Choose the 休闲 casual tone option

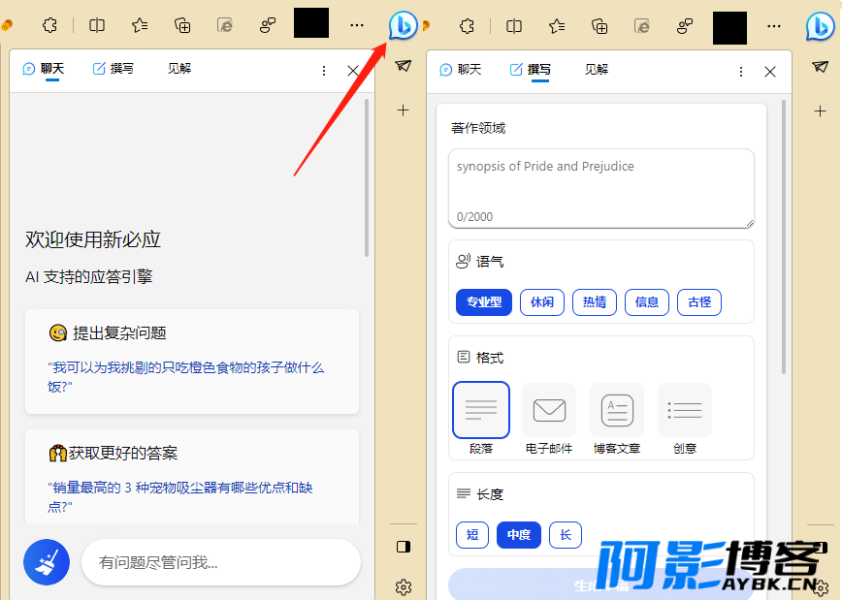(542, 302)
